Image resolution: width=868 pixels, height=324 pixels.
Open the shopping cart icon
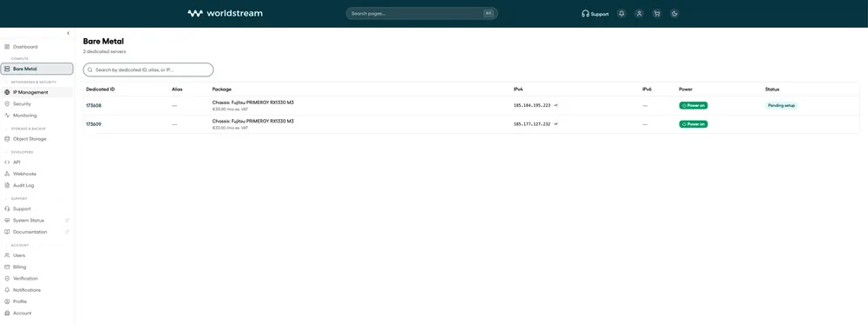(x=657, y=14)
